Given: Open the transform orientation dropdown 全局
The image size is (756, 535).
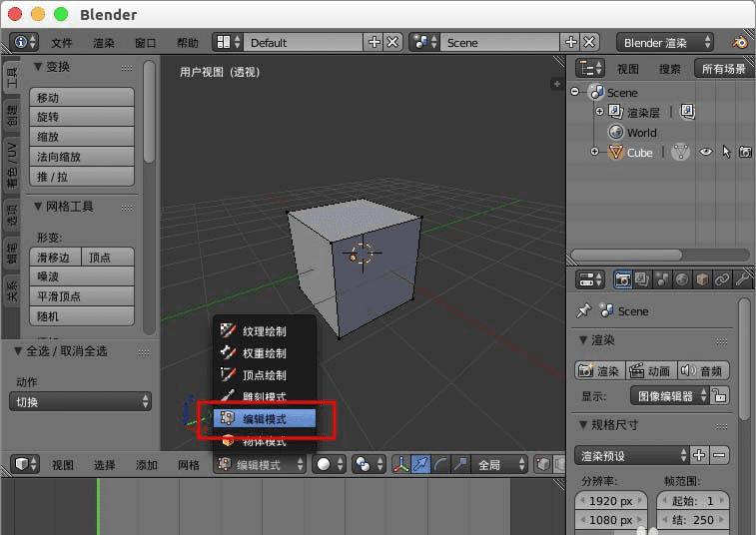Looking at the screenshot, I should tap(499, 464).
